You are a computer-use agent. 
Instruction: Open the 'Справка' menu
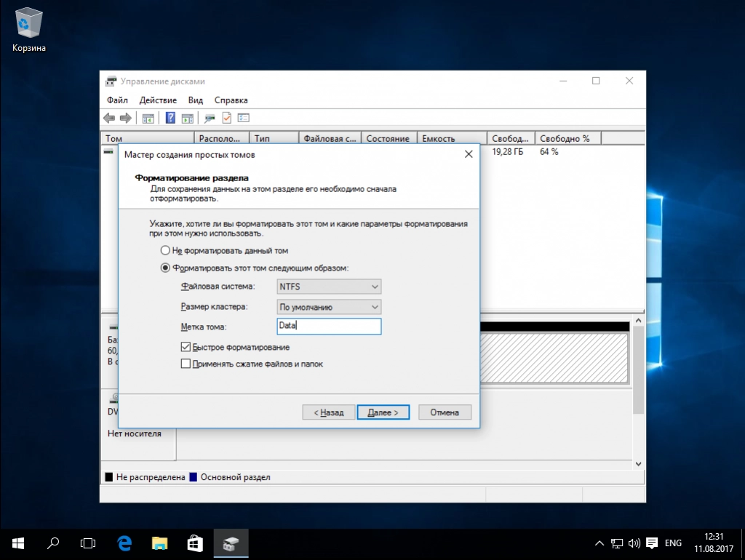coord(231,100)
